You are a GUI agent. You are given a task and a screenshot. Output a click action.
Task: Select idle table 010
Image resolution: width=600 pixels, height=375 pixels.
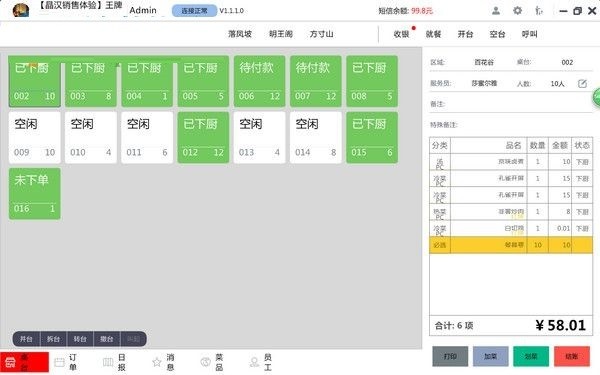click(91, 138)
